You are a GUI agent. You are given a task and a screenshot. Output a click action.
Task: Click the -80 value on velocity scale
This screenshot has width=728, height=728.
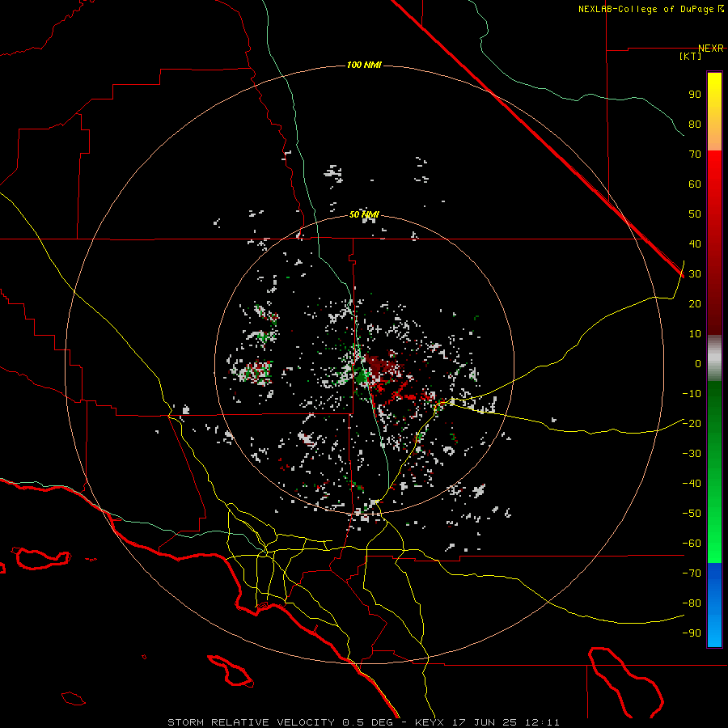coord(692,603)
